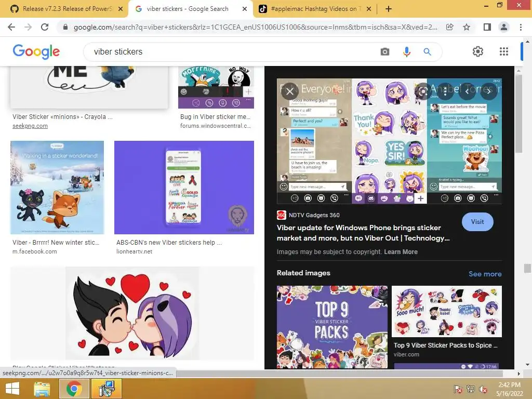Viewport: 532px width, 399px height.
Task: Open the kissing couple sticker thumbnail
Action: [132, 313]
